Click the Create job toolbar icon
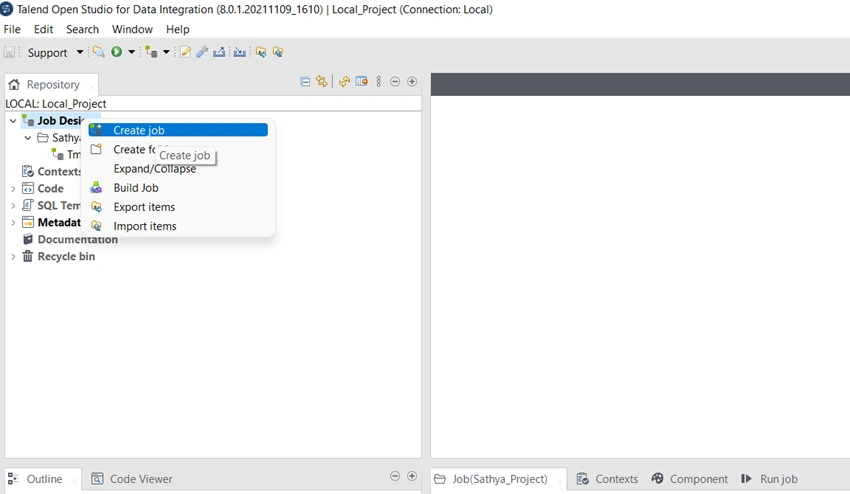The height and width of the screenshot is (494, 850). pyautogui.click(x=151, y=52)
